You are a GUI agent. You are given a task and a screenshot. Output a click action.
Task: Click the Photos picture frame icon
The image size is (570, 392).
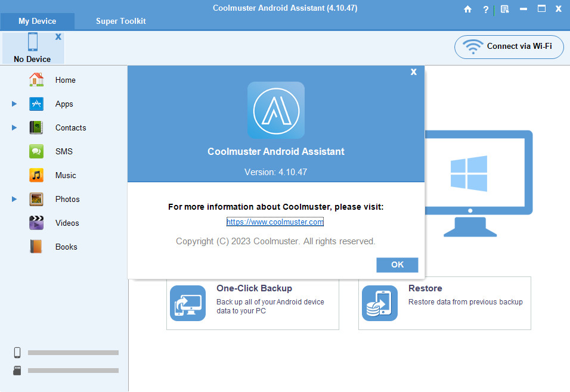pos(36,199)
